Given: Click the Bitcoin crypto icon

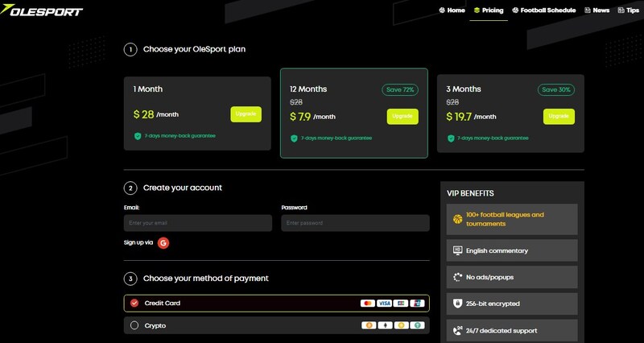Looking at the screenshot, I should [x=368, y=325].
